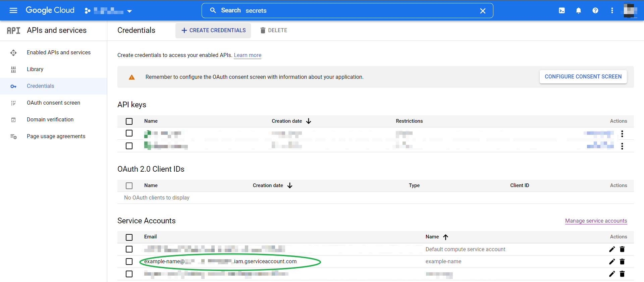The height and width of the screenshot is (282, 644).
Task: Open the Manage service accounts link
Action: click(x=596, y=221)
